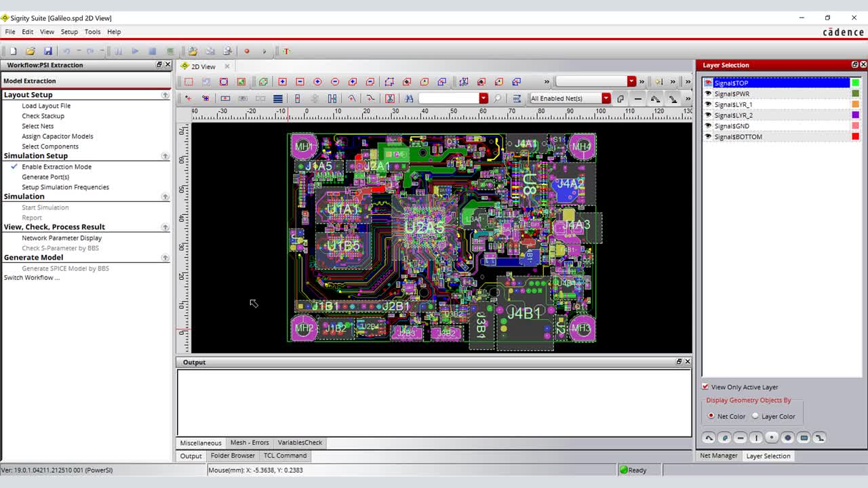The height and width of the screenshot is (488, 868).
Task: Close the Output panel
Action: [687, 361]
